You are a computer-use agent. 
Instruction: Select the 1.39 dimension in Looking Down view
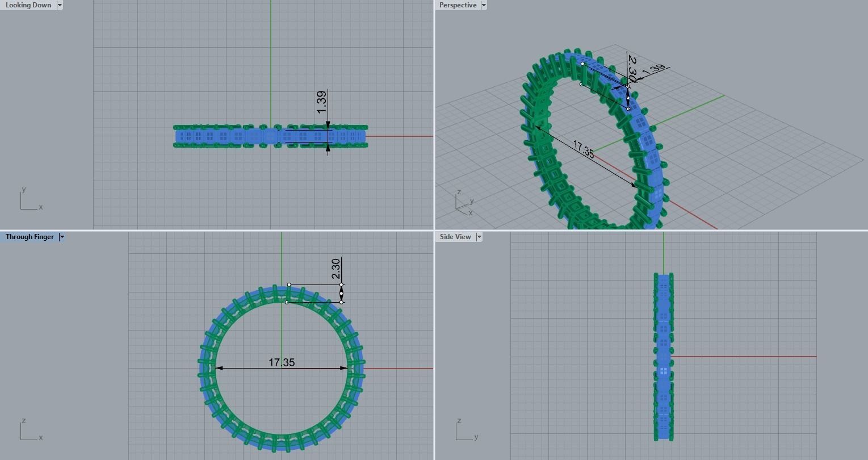click(321, 102)
